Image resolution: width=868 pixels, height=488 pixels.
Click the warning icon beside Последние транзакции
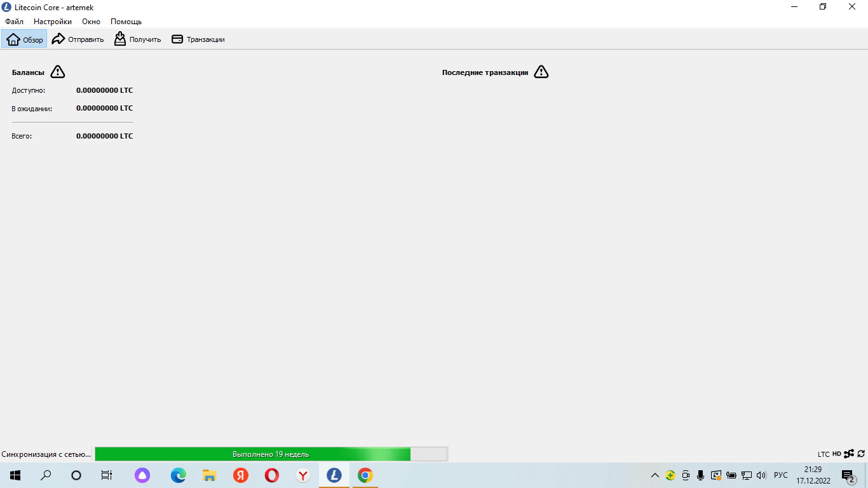point(541,72)
